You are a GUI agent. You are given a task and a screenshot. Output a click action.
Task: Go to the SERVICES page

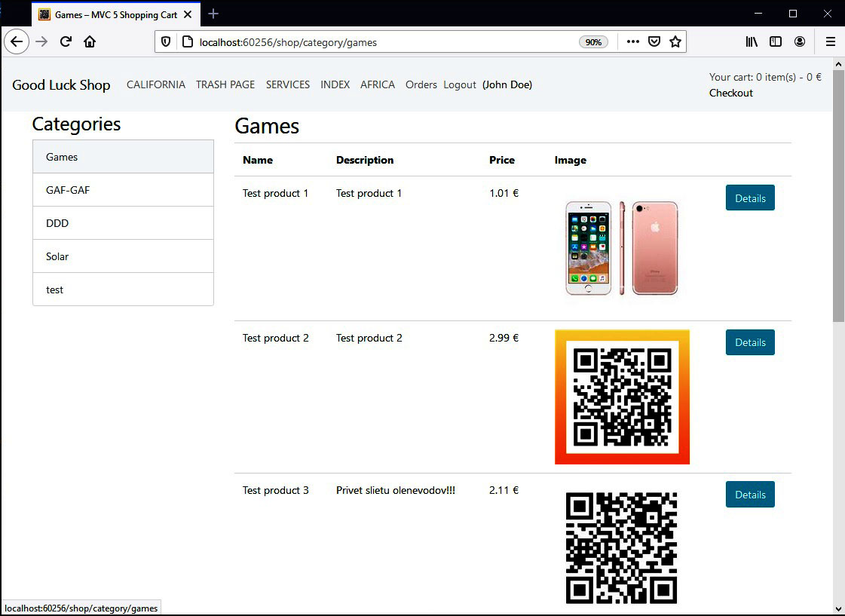point(288,84)
